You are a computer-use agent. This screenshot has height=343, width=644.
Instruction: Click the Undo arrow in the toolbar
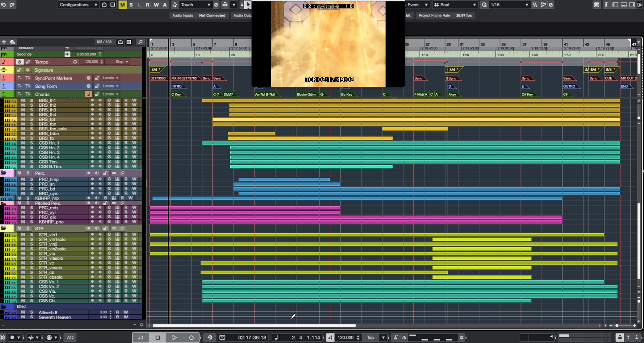click(4, 5)
